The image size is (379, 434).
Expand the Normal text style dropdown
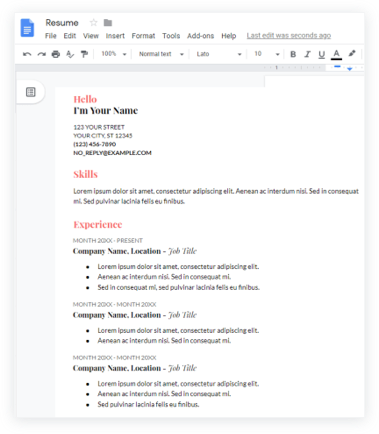(161, 54)
